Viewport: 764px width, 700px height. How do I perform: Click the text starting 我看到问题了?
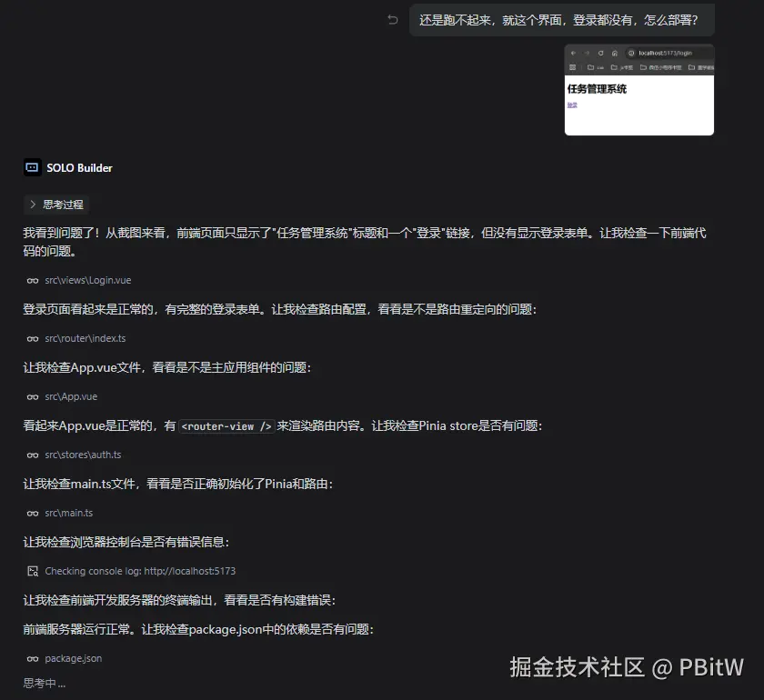[365, 242]
